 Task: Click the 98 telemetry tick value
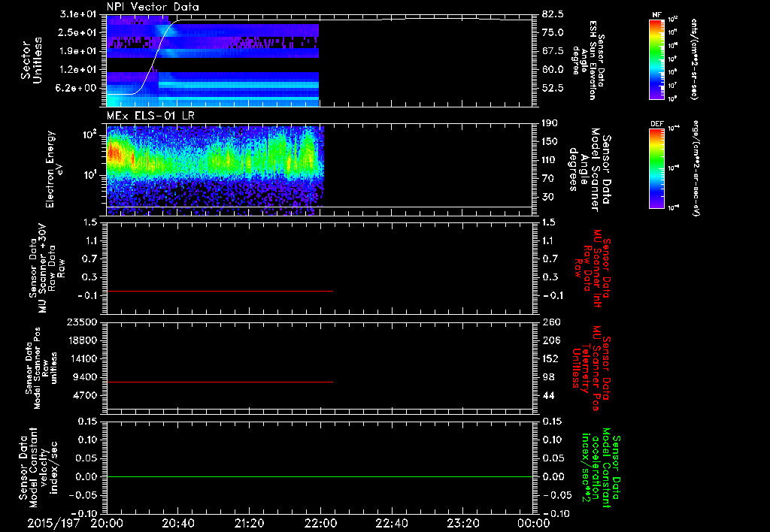547,377
